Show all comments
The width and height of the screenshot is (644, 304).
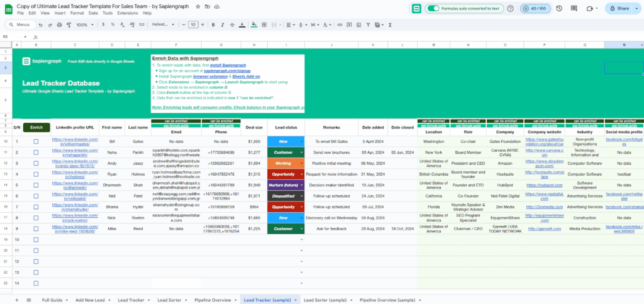coord(574,8)
